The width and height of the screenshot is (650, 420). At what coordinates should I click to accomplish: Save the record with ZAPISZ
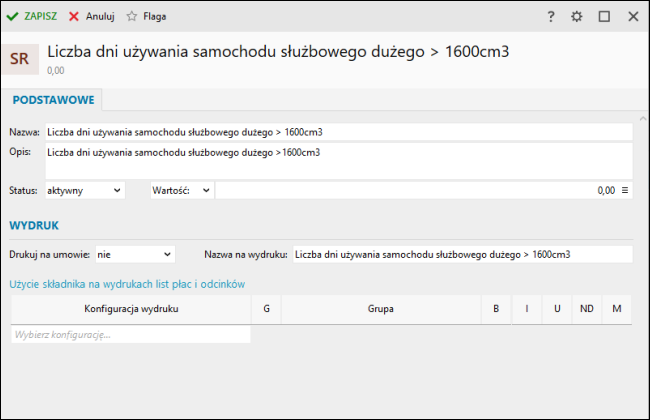pyautogui.click(x=32, y=17)
